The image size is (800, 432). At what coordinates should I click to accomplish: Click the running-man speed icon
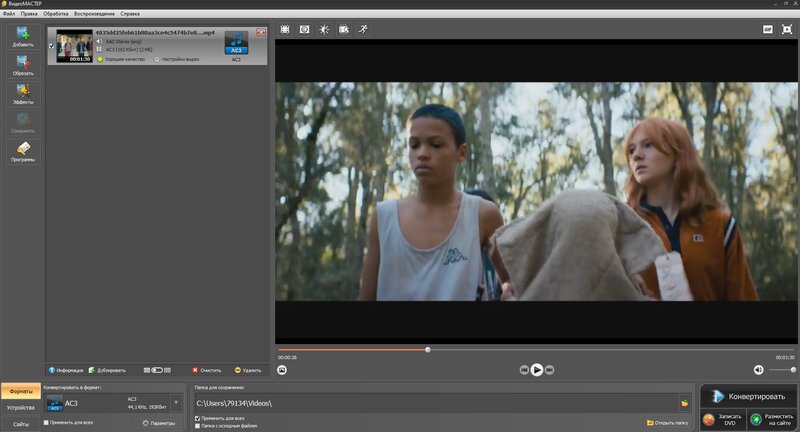click(x=363, y=29)
